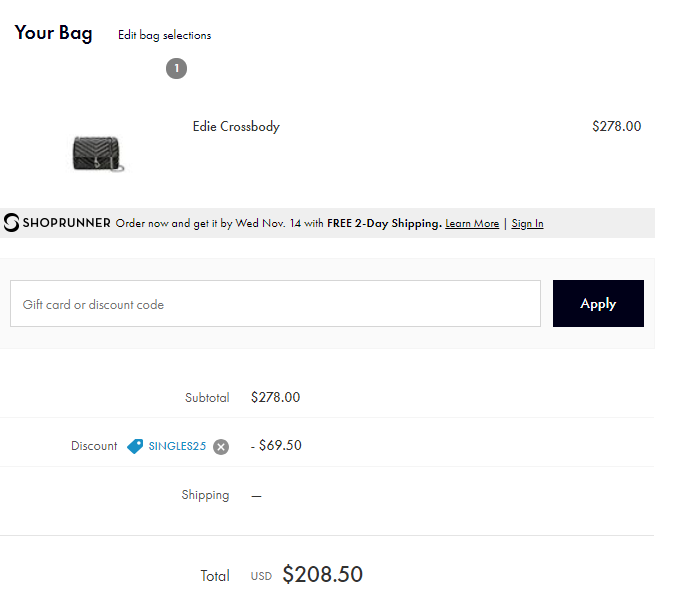This screenshot has width=676, height=596.
Task: Click the Subtotal amount $278.00
Action: (275, 397)
